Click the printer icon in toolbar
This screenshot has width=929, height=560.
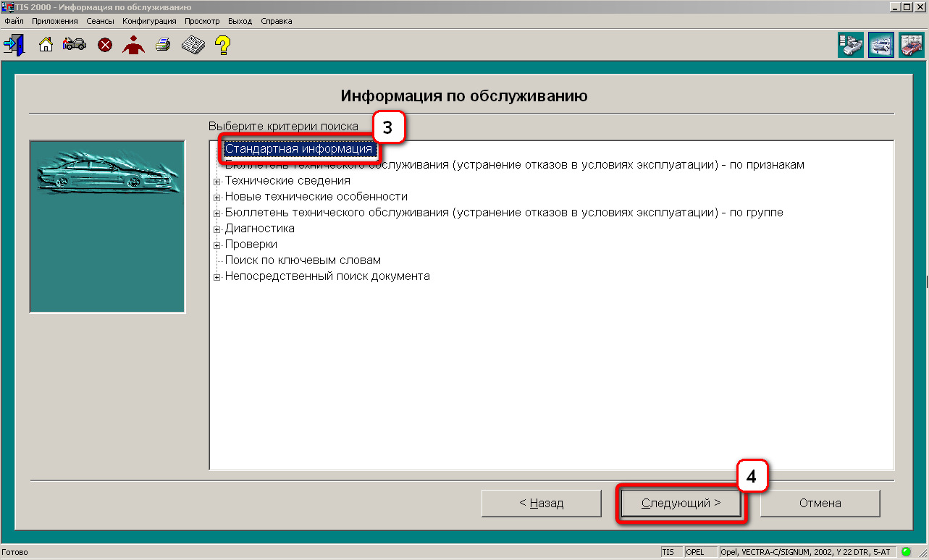click(x=163, y=45)
